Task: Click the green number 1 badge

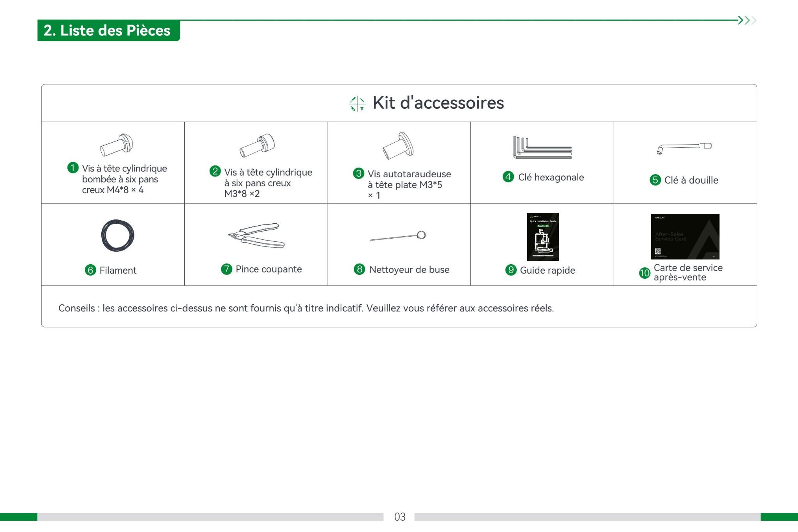Action: (73, 168)
